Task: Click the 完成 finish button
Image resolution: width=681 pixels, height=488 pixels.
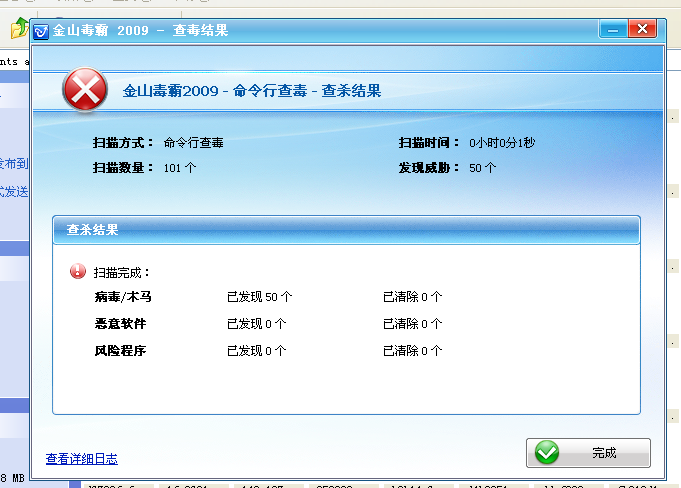Action: 588,453
